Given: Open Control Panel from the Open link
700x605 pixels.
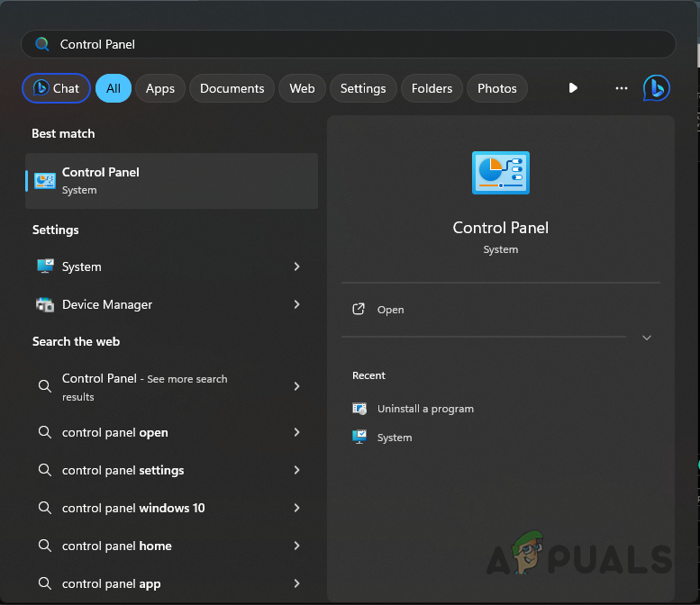Looking at the screenshot, I should tap(391, 310).
